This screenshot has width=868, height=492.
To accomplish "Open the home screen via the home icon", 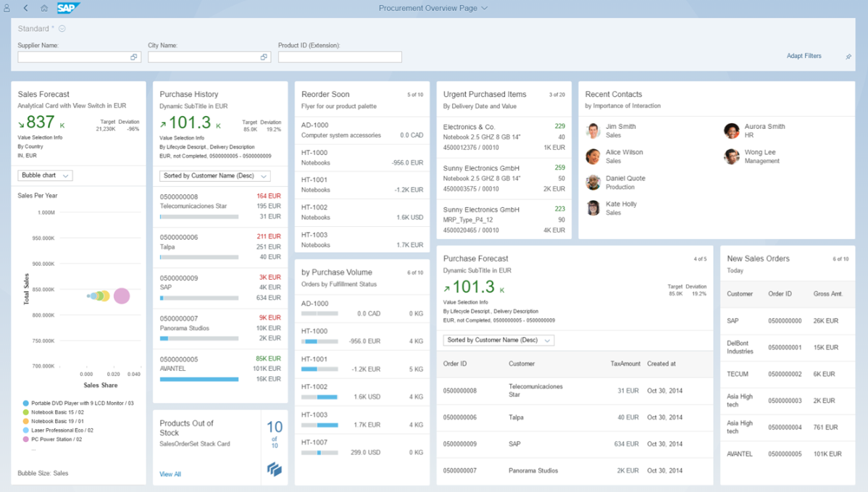I will [44, 7].
